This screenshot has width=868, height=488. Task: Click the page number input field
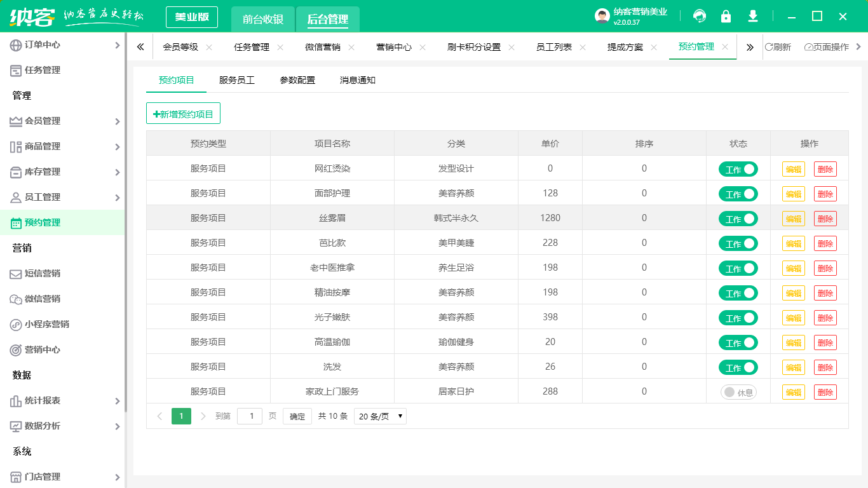click(x=250, y=416)
